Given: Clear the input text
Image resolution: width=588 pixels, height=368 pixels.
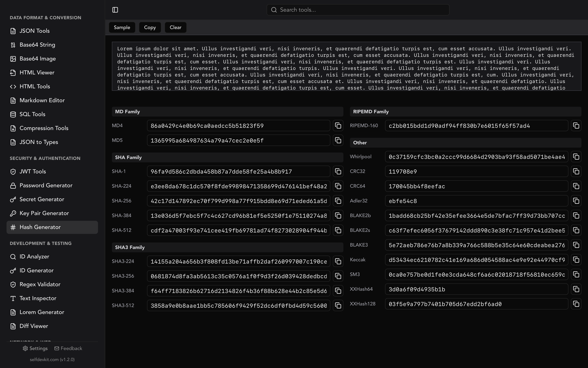Looking at the screenshot, I should pyautogui.click(x=175, y=27).
